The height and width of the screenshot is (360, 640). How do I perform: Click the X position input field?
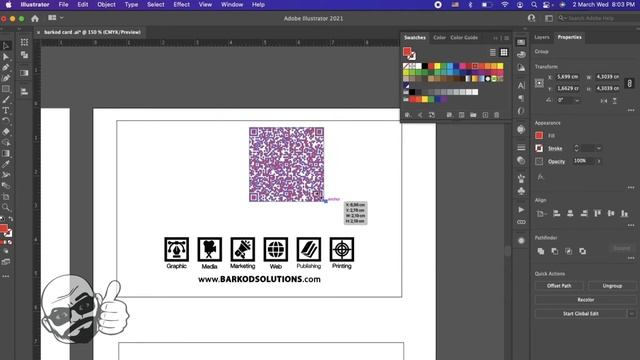(568, 77)
